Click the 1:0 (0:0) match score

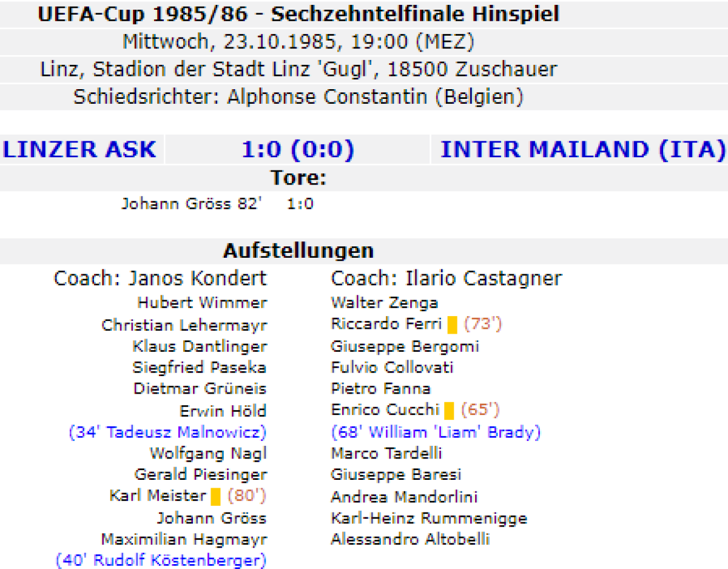(x=297, y=149)
